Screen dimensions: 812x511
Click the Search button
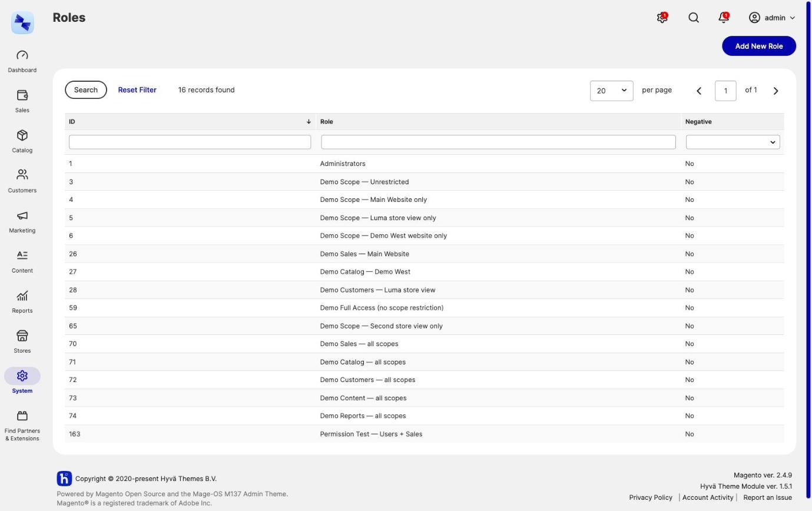click(x=86, y=90)
